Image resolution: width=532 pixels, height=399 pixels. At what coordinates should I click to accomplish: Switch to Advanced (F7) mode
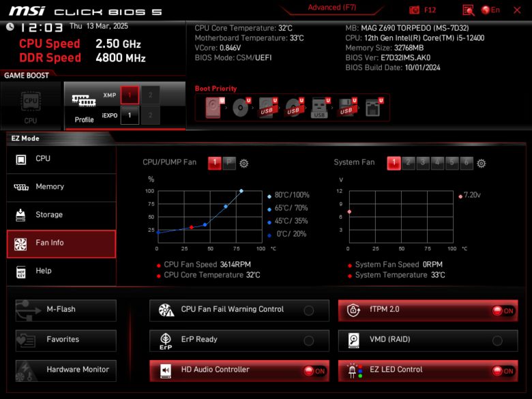click(x=332, y=8)
